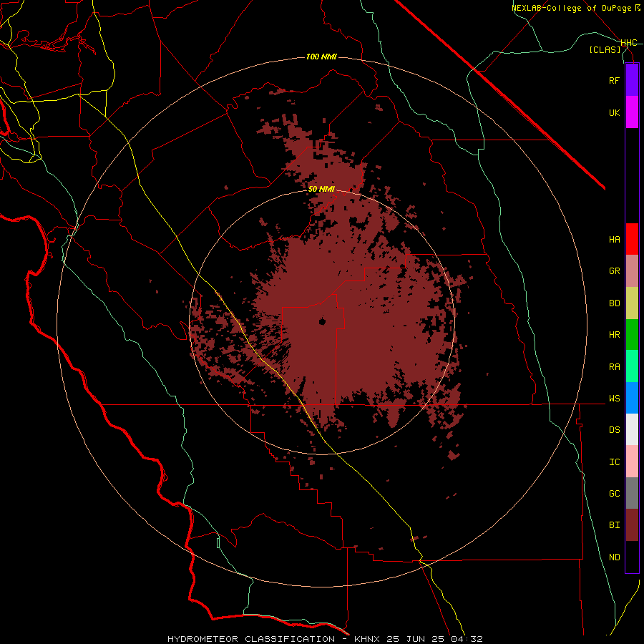Screen dimensions: 644x644
Task: Click the '[CLAS]' units label
Action: click(605, 50)
